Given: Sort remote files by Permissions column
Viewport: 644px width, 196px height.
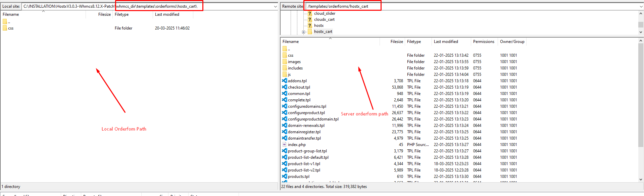Looking at the screenshot, I should [x=483, y=42].
